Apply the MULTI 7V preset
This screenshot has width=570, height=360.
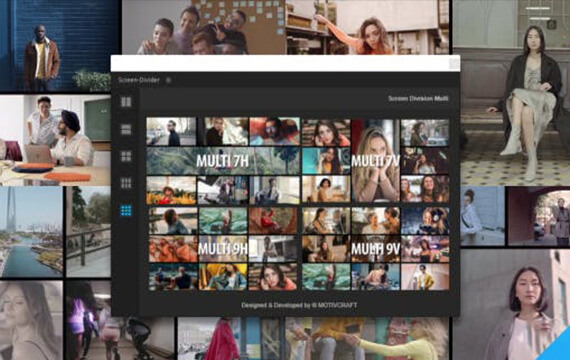(376, 160)
